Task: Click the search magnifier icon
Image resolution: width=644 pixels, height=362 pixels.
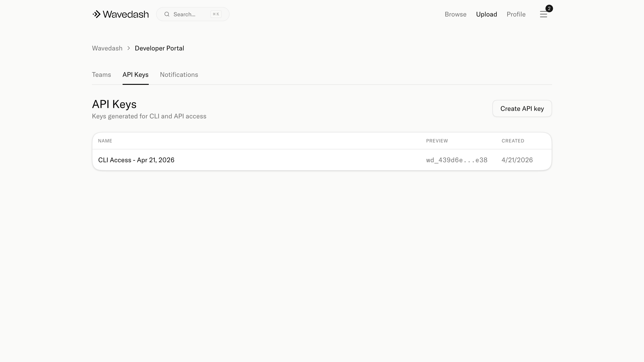Action: (x=167, y=14)
